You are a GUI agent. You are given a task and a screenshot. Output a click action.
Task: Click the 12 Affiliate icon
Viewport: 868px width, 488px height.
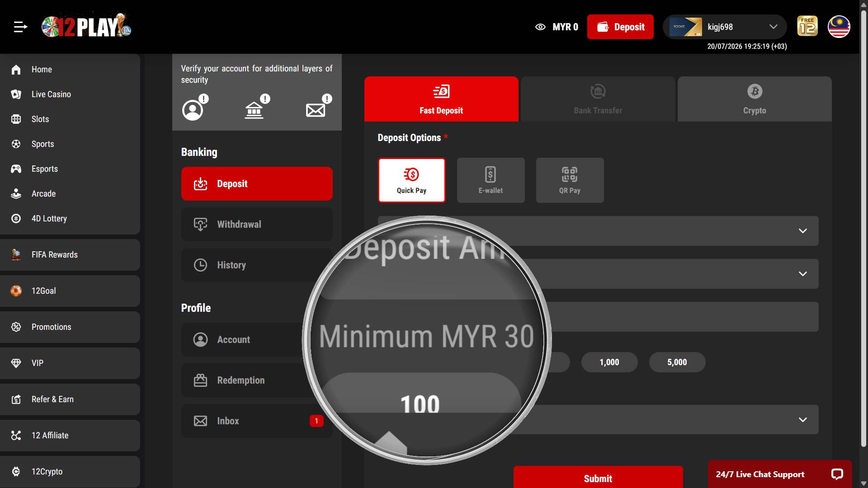[16, 436]
